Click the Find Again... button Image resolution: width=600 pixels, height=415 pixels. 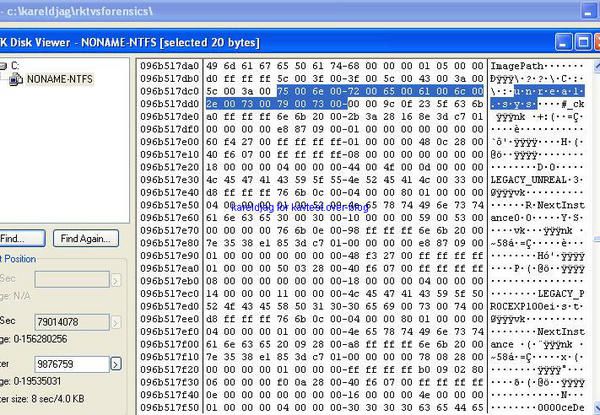[x=86, y=239]
